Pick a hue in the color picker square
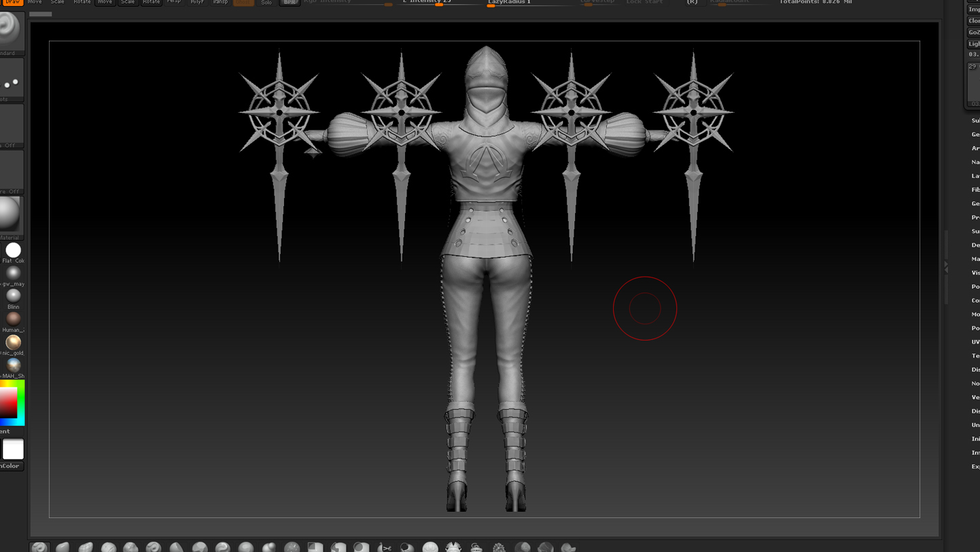The image size is (980, 552). pos(12,403)
